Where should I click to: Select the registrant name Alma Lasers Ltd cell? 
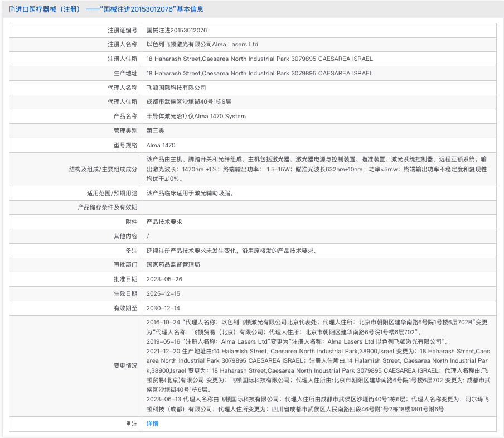[x=202, y=44]
